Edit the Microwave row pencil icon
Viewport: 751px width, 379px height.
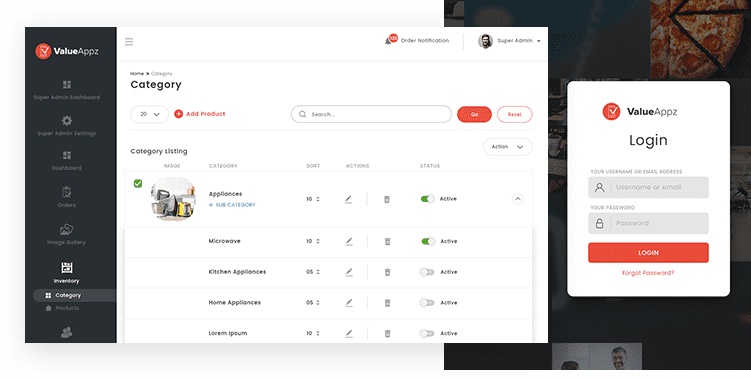pos(349,241)
